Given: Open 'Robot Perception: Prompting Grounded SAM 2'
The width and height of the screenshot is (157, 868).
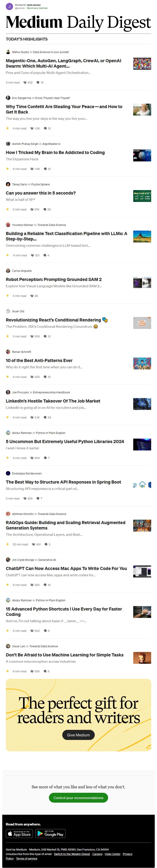Looking at the screenshot, I should [54, 279].
